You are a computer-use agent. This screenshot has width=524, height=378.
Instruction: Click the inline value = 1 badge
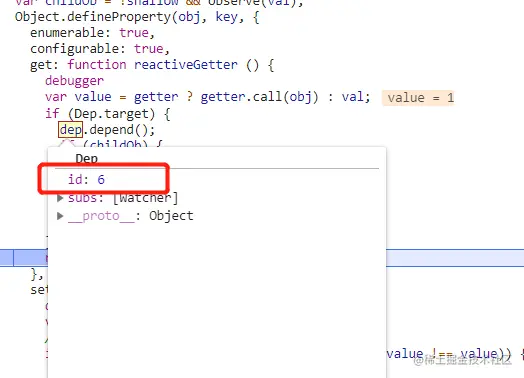(418, 98)
